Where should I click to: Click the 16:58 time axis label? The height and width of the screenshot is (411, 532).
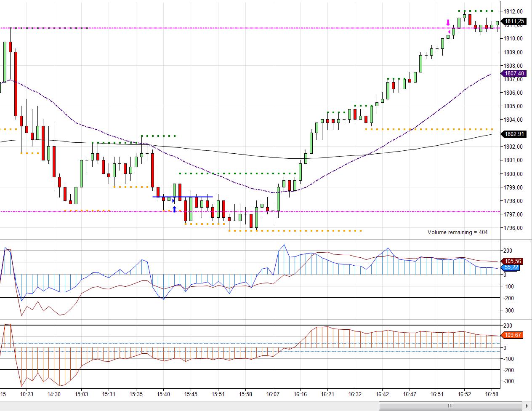pos(492,395)
